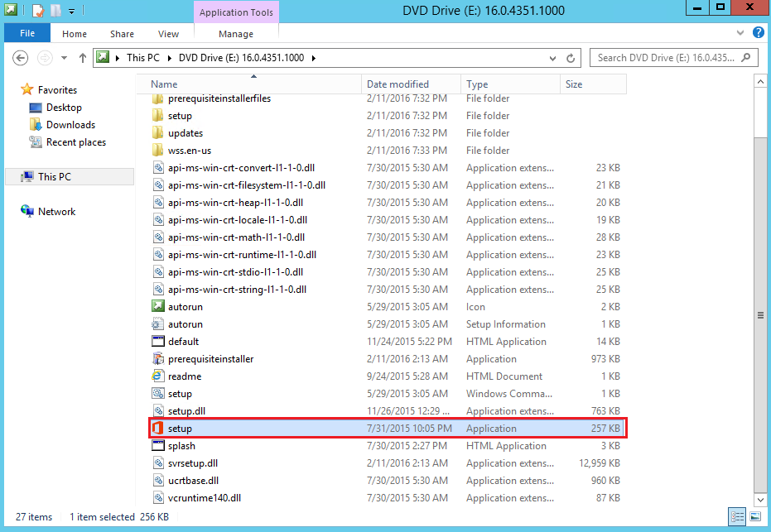This screenshot has width=771, height=532.
Task: Switch to Details view layout
Action: coord(738,516)
